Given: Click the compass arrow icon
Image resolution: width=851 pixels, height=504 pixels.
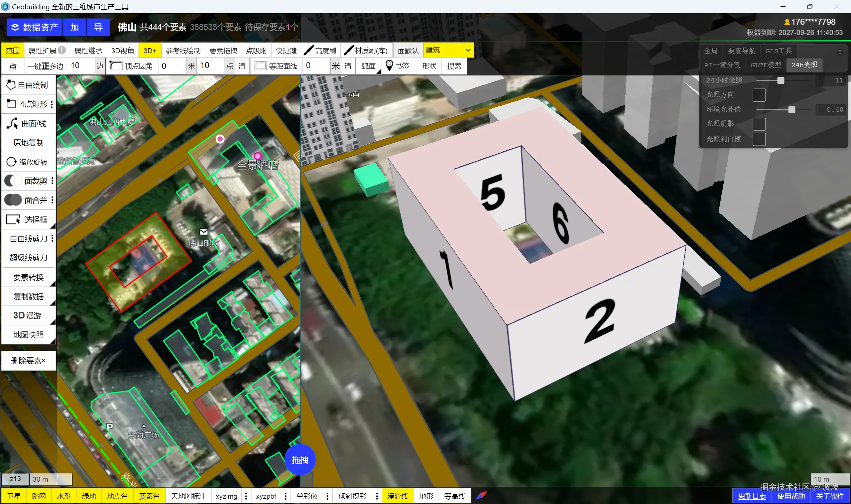Looking at the screenshot, I should 481,495.
